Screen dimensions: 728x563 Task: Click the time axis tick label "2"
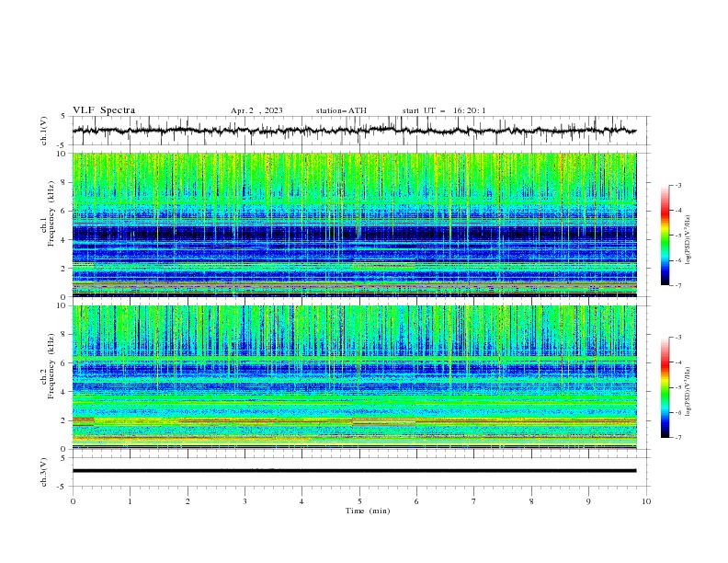tap(188, 501)
